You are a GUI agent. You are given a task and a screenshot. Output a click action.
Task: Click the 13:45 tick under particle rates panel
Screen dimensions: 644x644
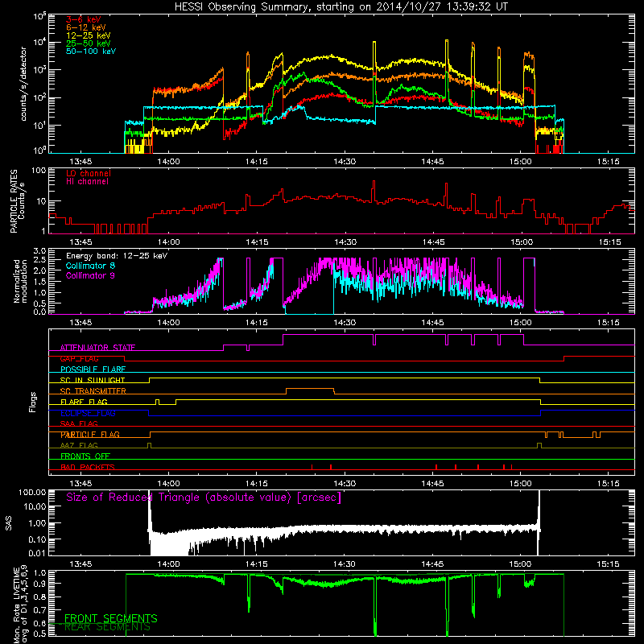(80, 242)
